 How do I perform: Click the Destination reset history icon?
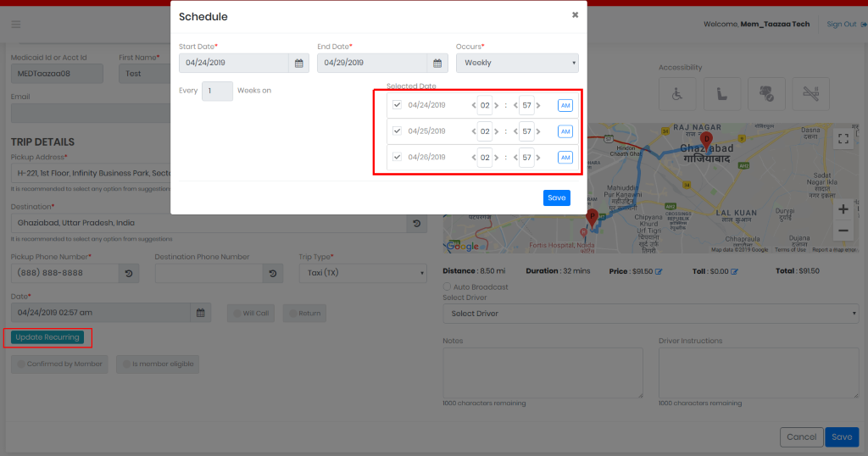[417, 223]
